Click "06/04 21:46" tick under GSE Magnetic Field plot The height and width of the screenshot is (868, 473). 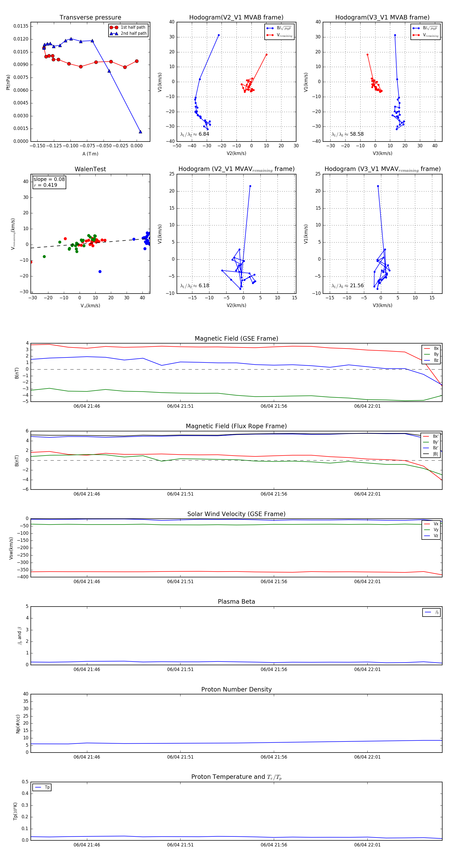pyautogui.click(x=87, y=406)
